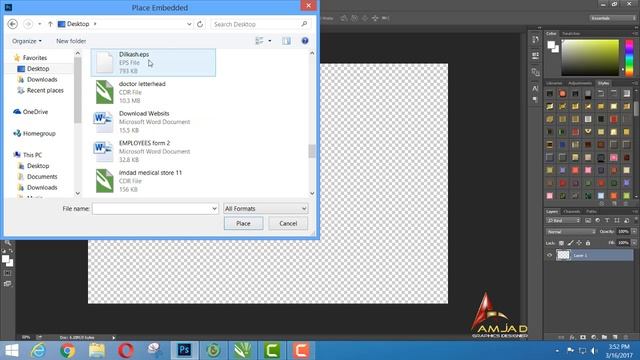Select Desktop under Favorites

point(38,69)
